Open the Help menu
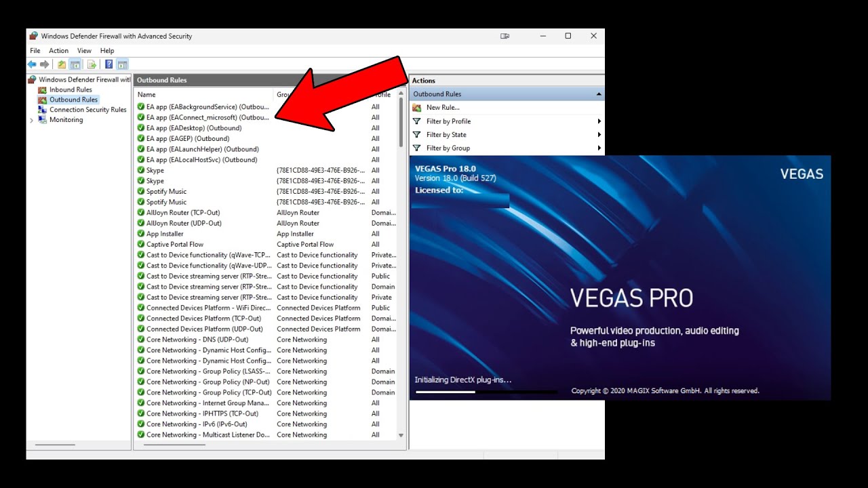Screen dimensions: 868x488 tap(107, 51)
